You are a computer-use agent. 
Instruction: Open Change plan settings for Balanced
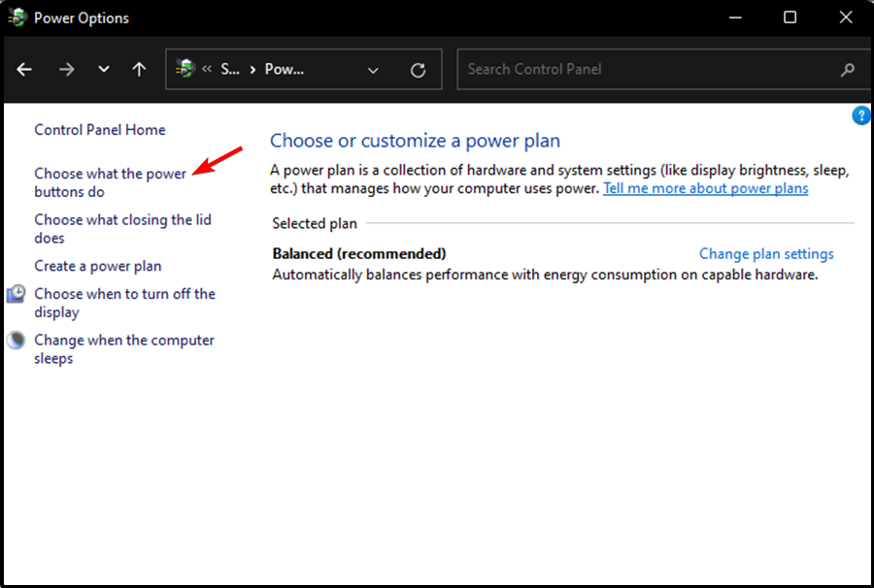click(766, 253)
